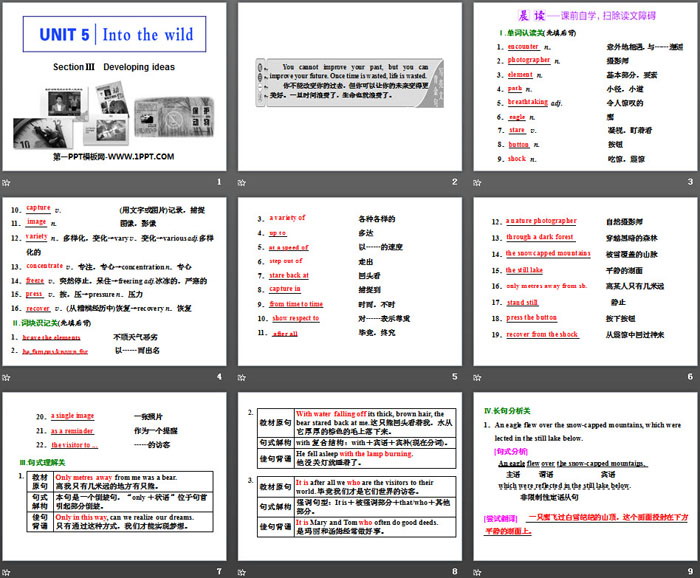Viewport: 700px width, 578px height.
Task: Click the animation star icon under slide 4
Action: [x=10, y=376]
